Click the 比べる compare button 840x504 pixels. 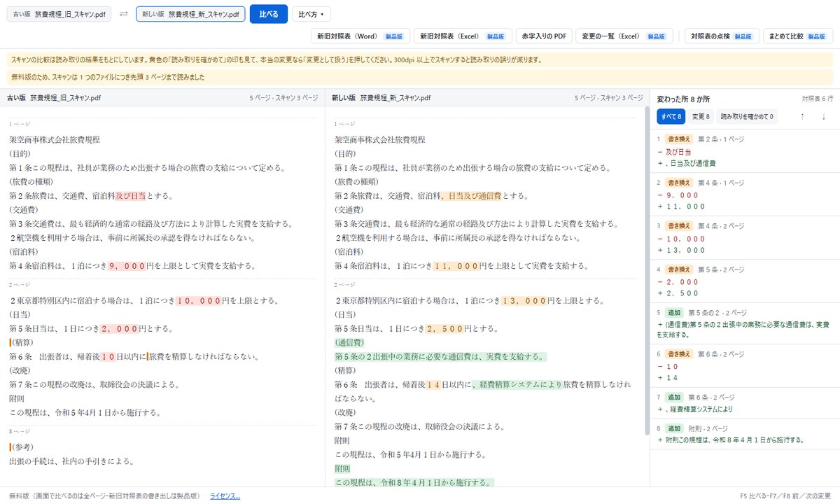[269, 14]
